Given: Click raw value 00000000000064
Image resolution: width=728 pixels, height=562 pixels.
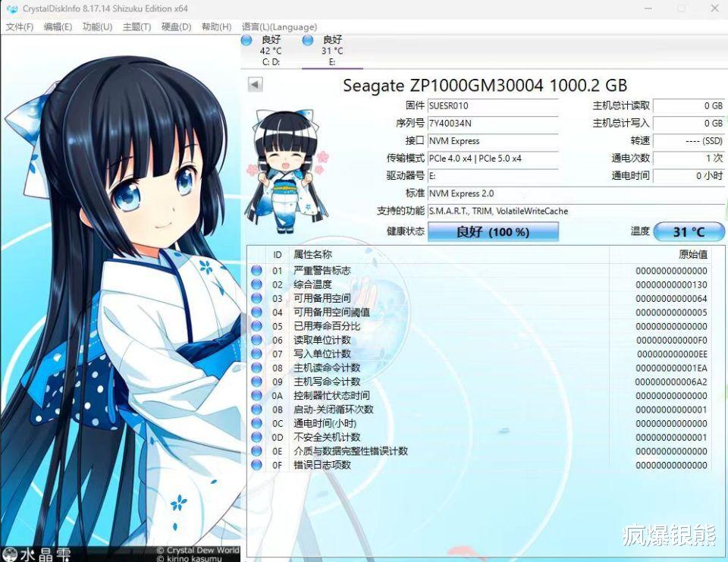Looking at the screenshot, I should pyautogui.click(x=671, y=299).
